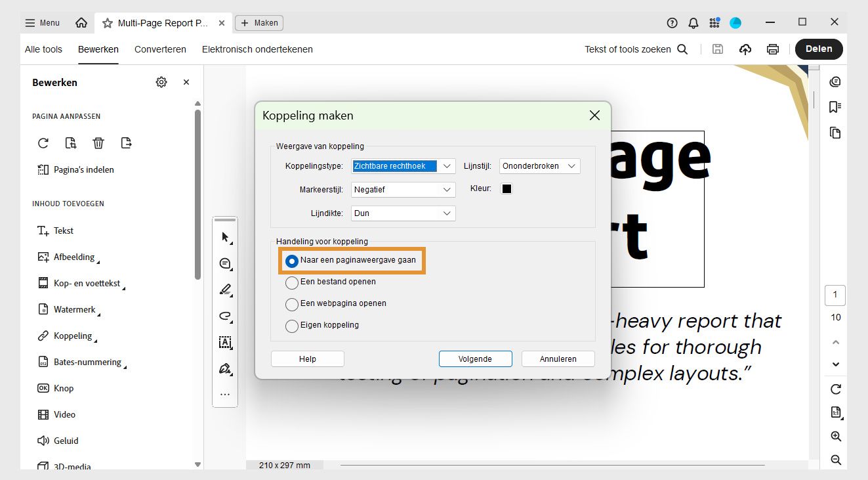Switch to Bewerken tab

pyautogui.click(x=98, y=49)
